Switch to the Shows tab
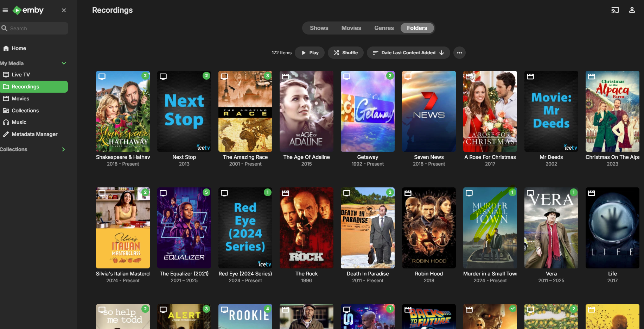This screenshot has height=329, width=644. [x=319, y=28]
